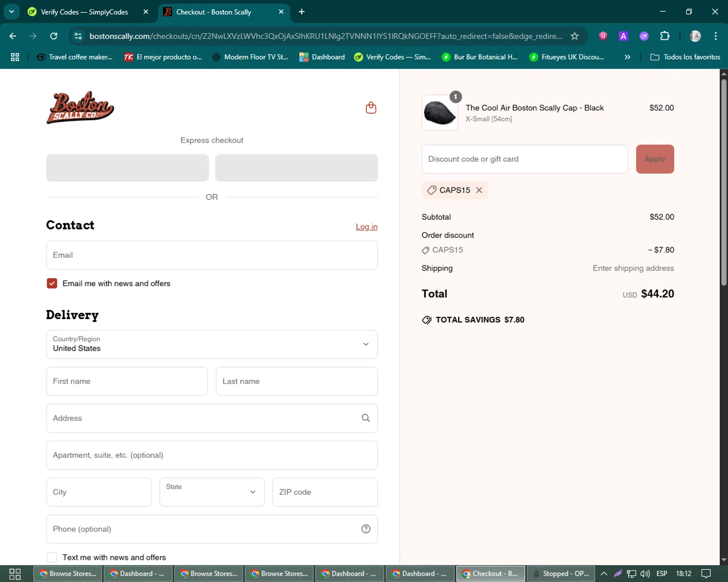The image size is (728, 582).
Task: Open the Travel coffee maker bookmark
Action: pyautogui.click(x=75, y=57)
